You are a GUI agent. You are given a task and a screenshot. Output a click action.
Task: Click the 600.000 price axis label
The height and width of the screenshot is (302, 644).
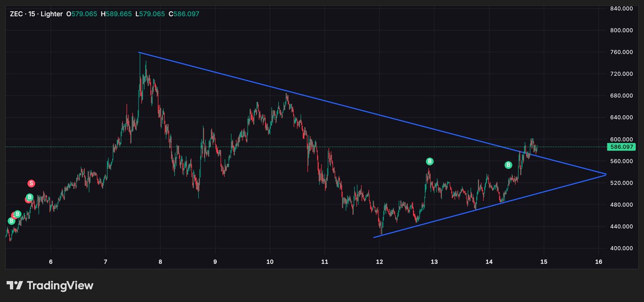(621, 139)
